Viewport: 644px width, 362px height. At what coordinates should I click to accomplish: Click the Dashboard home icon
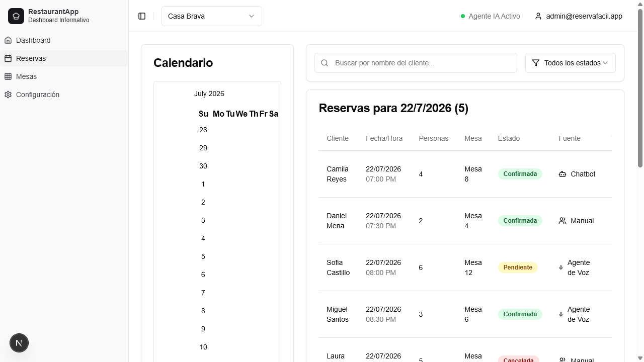(x=8, y=40)
